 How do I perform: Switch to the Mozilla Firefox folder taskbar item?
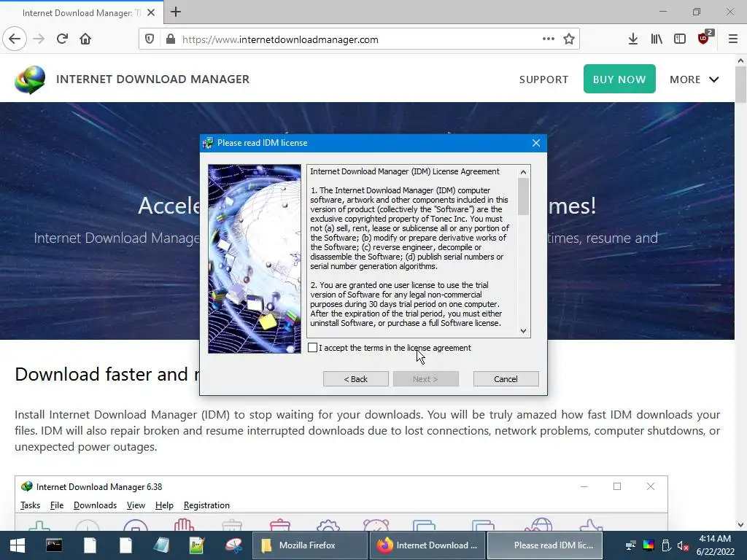(309, 545)
